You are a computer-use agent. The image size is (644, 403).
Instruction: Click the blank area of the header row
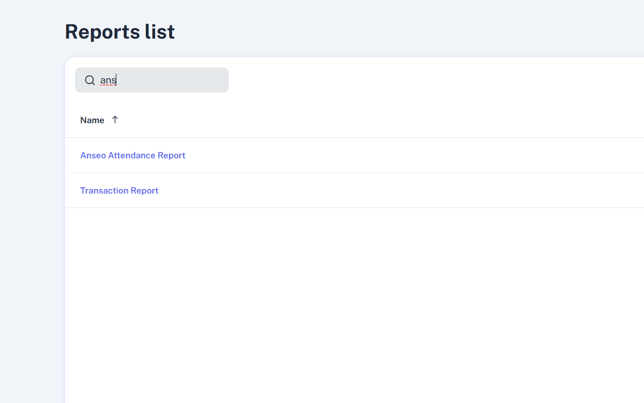tap(400, 120)
